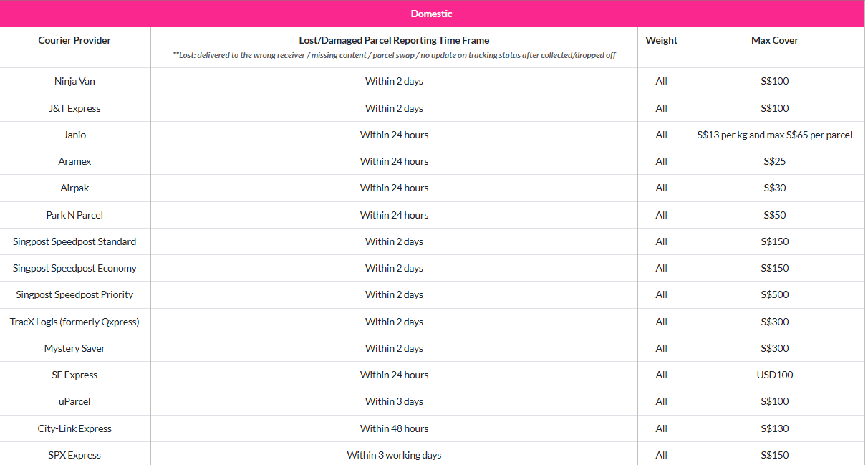
Task: Select the Mystery Saver provider cell
Action: pos(74,348)
